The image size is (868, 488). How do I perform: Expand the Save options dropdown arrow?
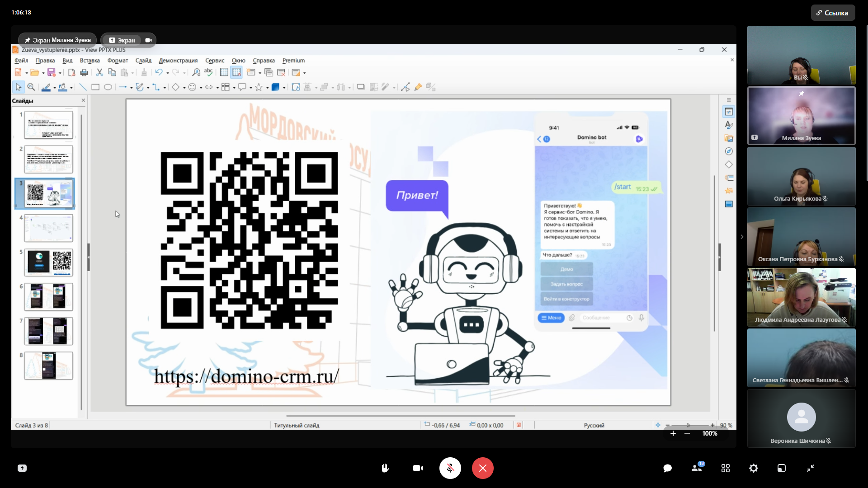60,73
